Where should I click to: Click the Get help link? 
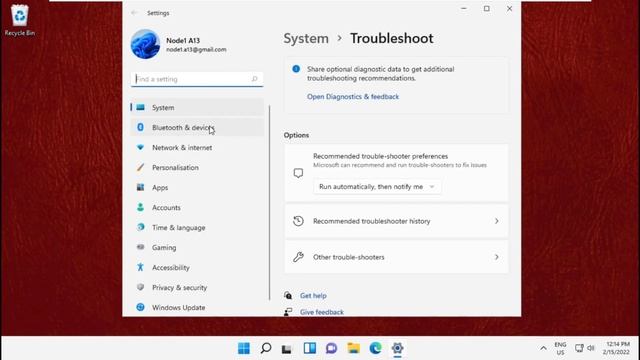click(313, 296)
